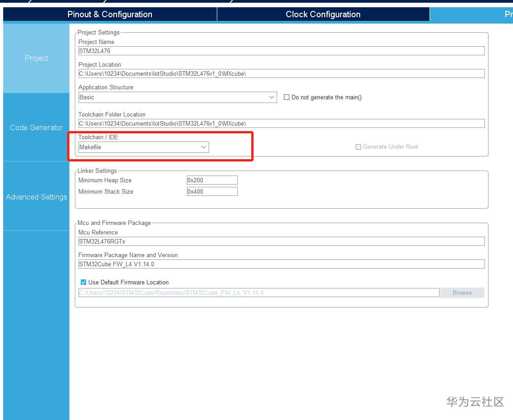513x420 pixels.
Task: Click the Firmware Package Name and Version field
Action: pos(281,264)
